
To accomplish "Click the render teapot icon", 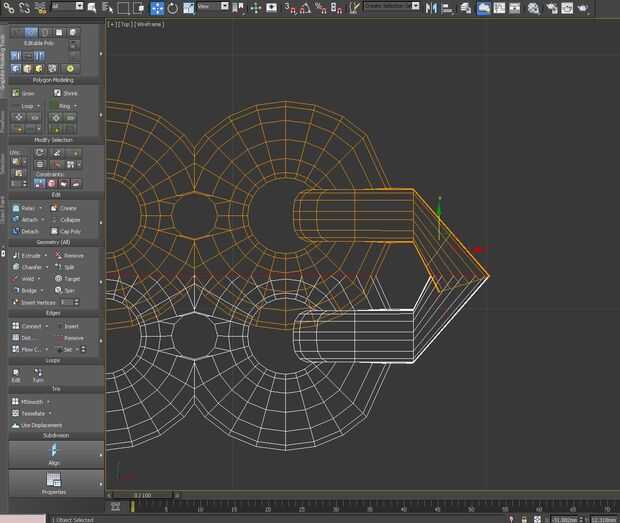I will pyautogui.click(x=583, y=8).
